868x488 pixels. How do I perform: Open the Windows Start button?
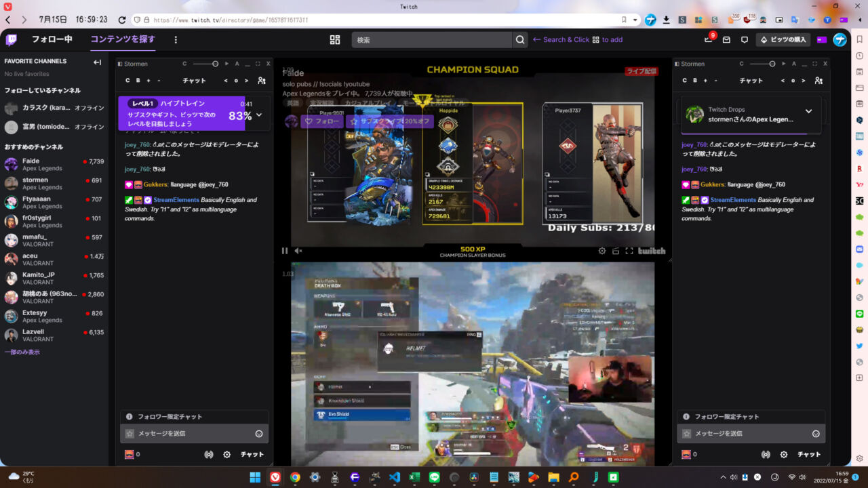point(255,477)
